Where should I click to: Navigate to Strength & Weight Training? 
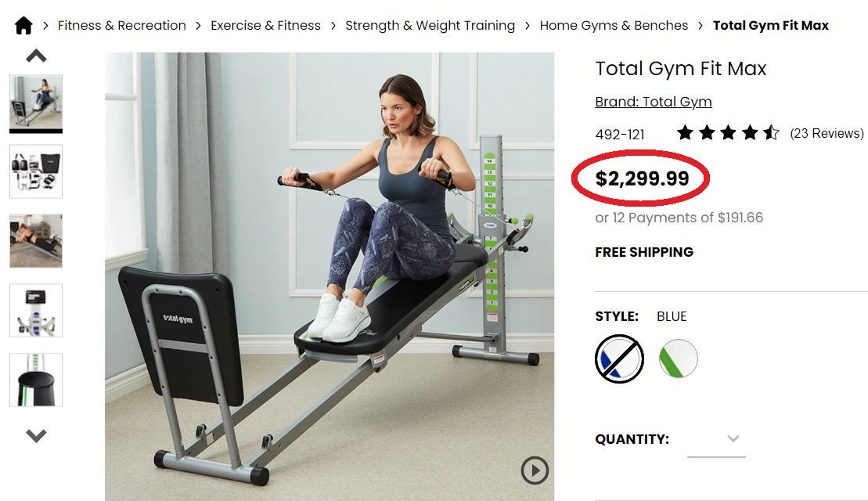[x=430, y=26]
